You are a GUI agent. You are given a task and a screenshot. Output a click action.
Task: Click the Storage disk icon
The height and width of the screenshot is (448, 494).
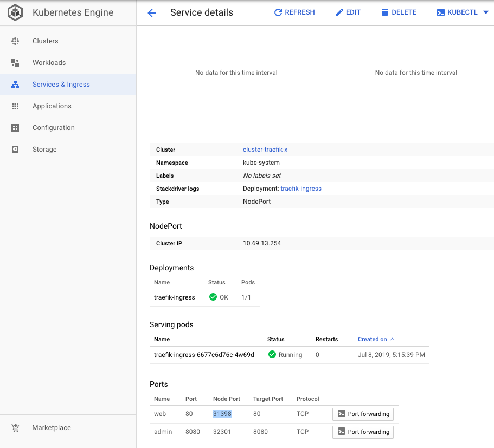point(15,150)
